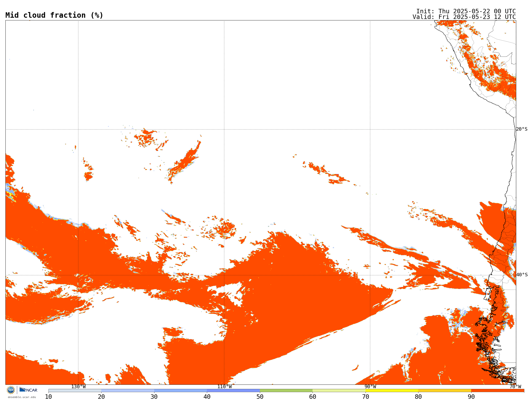Viewport: 532px width, 400px height.
Task: Click the 10–20 pale gray colorbar segment
Action: pyautogui.click(x=75, y=391)
